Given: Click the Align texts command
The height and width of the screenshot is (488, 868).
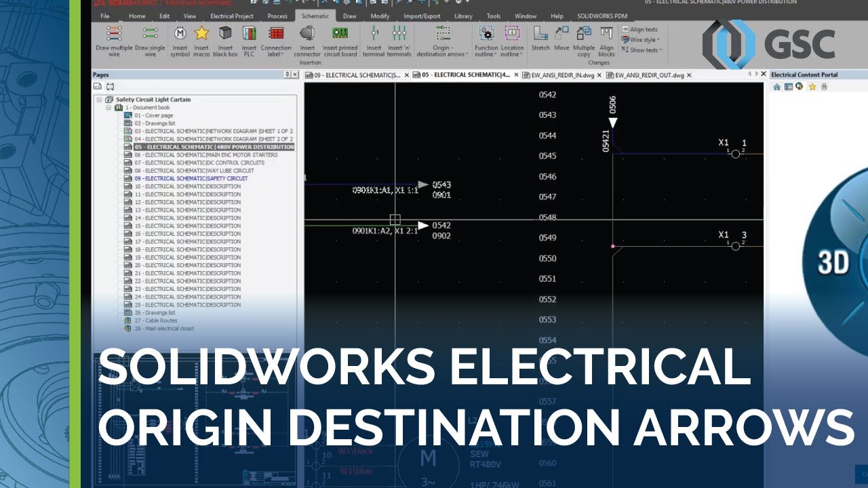Looking at the screenshot, I should tap(639, 30).
